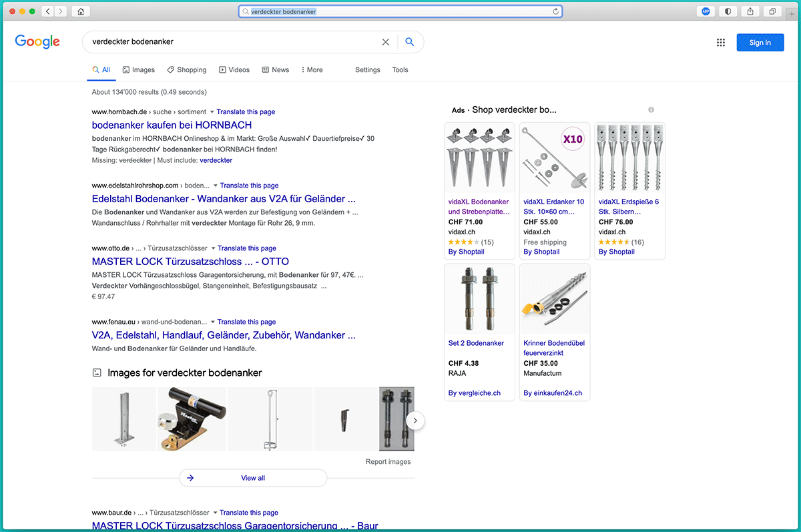Translate the edelstahlrohrshop.com result page
801x532 pixels.
pyautogui.click(x=249, y=186)
